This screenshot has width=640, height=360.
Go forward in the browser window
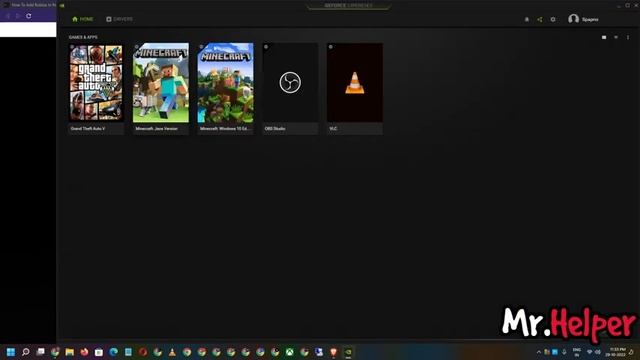[18, 16]
